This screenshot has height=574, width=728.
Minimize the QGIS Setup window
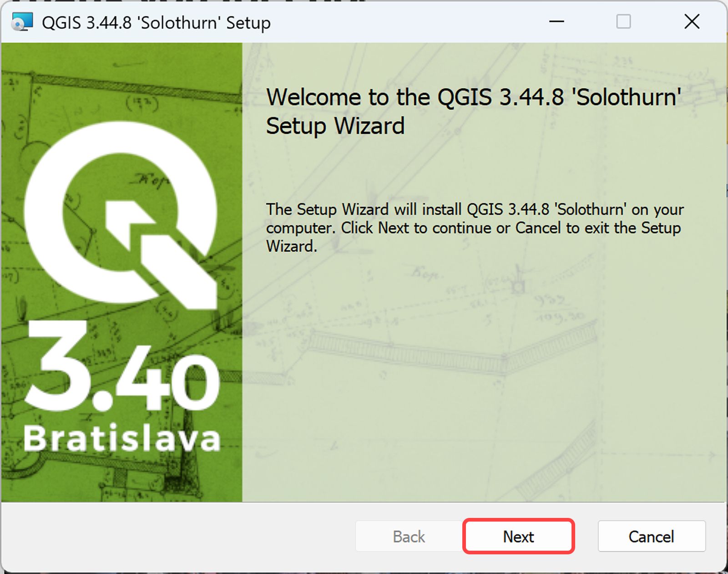[x=556, y=21]
